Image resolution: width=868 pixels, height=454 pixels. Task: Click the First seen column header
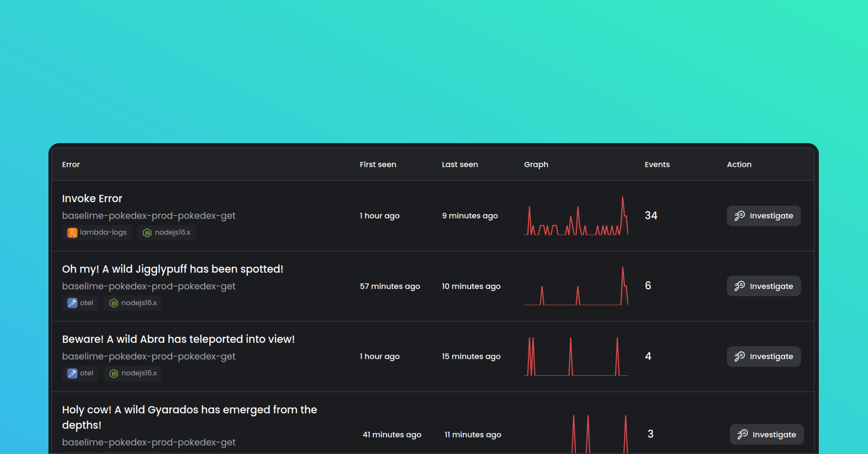[x=377, y=165]
